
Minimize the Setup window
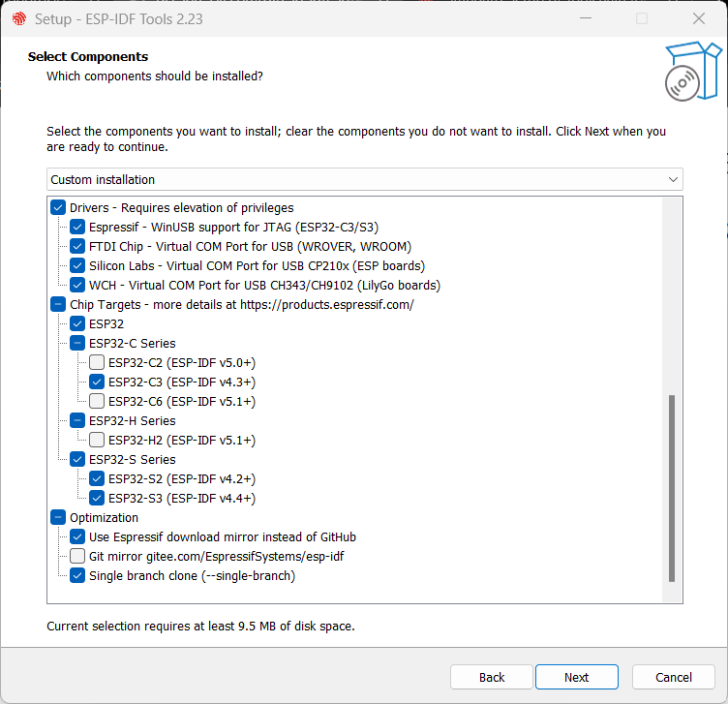[x=586, y=18]
